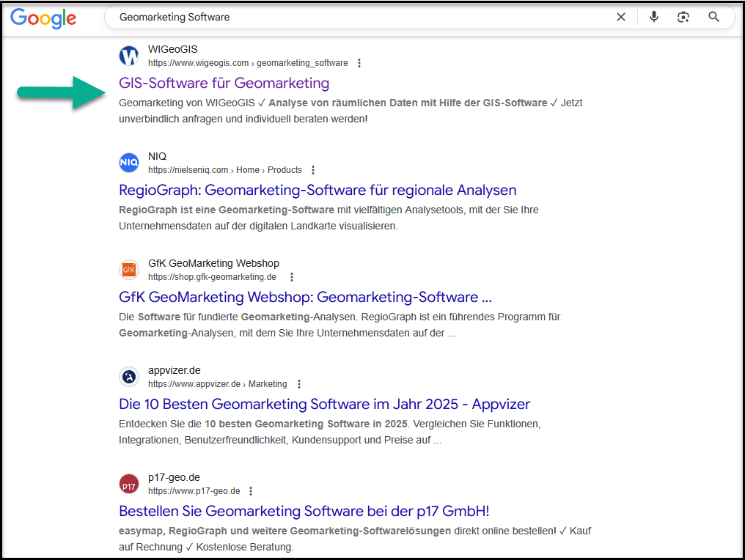Open 'Bestellen Sie Geomarketing Software' p17 link

(x=304, y=511)
